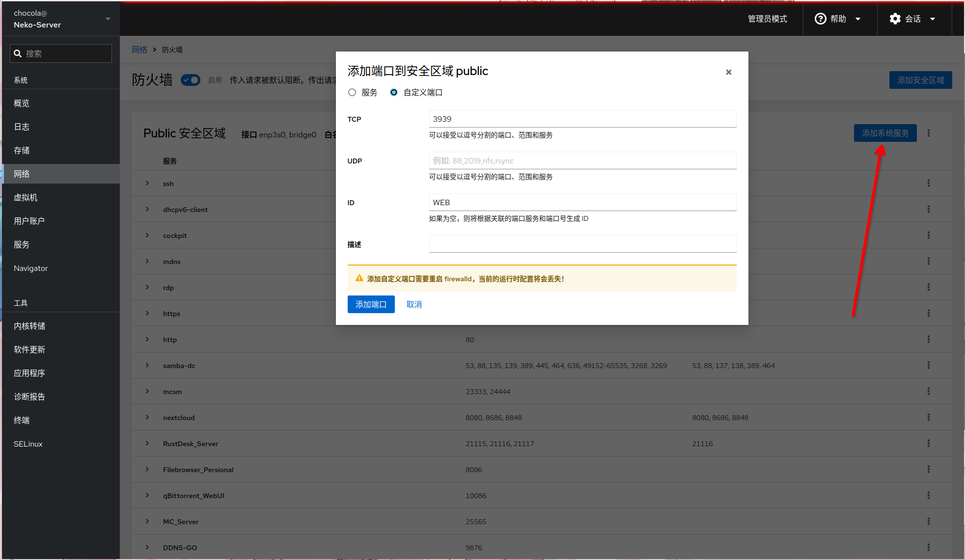Open kebab menu for MC_Server row
Viewport: 965px width, 560px height.
pyautogui.click(x=928, y=521)
